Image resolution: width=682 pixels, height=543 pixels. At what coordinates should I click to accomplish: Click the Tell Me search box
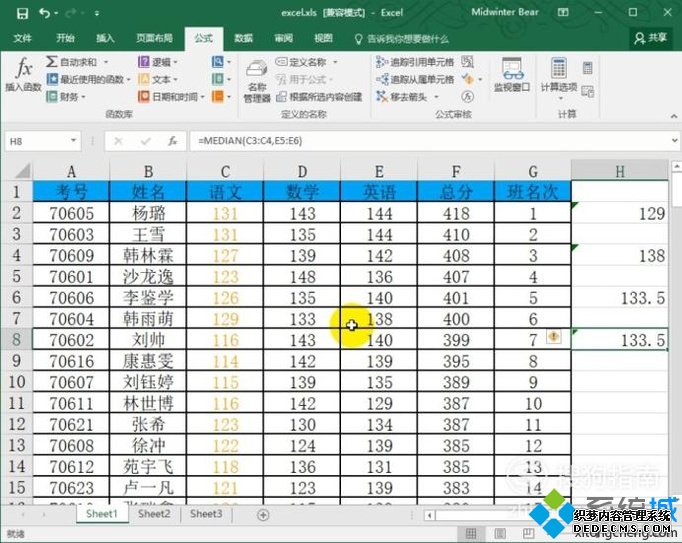(x=402, y=39)
